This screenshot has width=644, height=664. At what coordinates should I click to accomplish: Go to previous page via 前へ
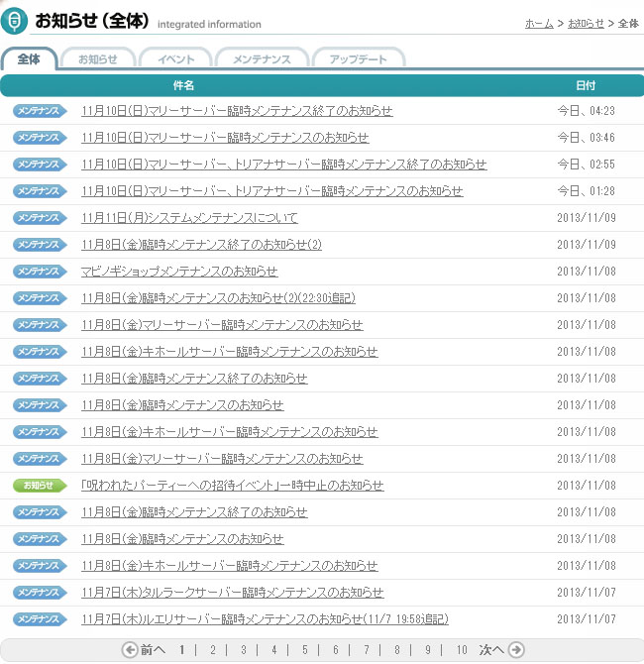[x=153, y=649]
